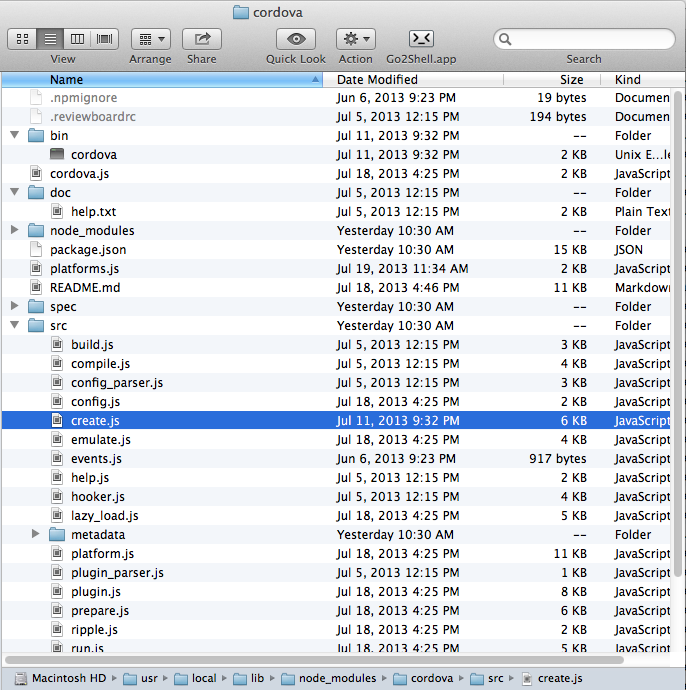Switch to Cover Flow view

(105, 39)
